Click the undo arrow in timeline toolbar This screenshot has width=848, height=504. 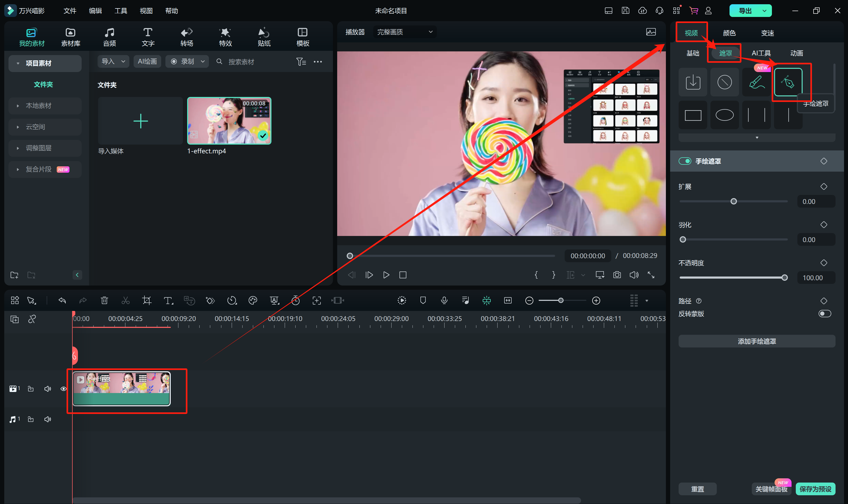pyautogui.click(x=62, y=300)
